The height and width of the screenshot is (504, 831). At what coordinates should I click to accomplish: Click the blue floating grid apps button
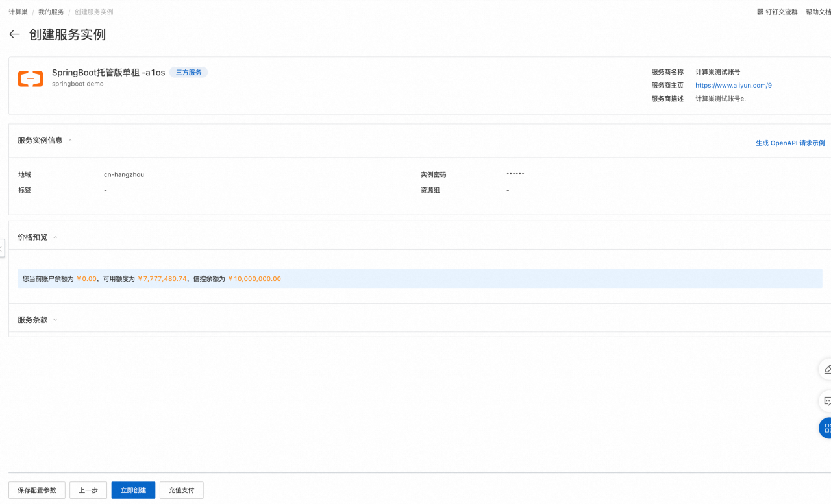point(826,428)
